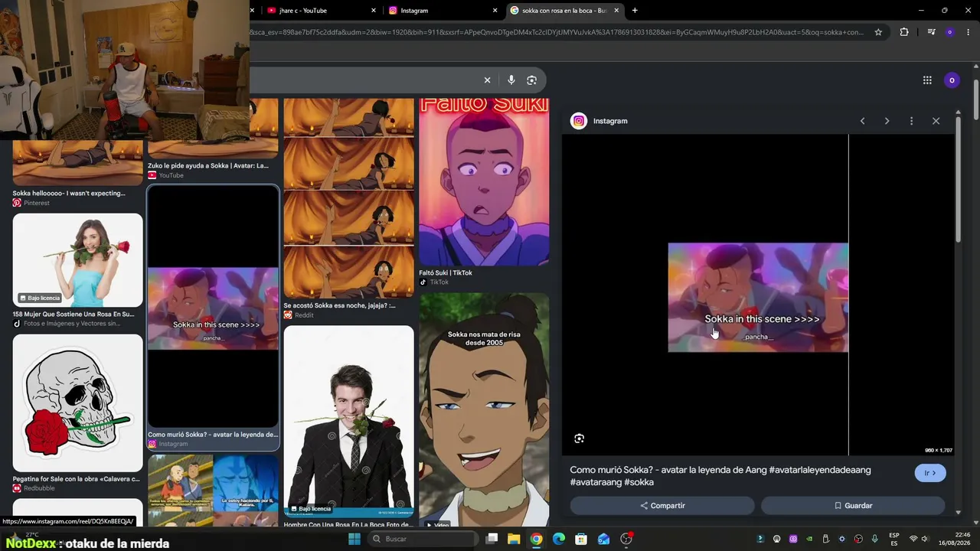Open 'Zuko le pide ayuda a Sokka' result link
The width and height of the screenshot is (980, 551).
(208, 165)
